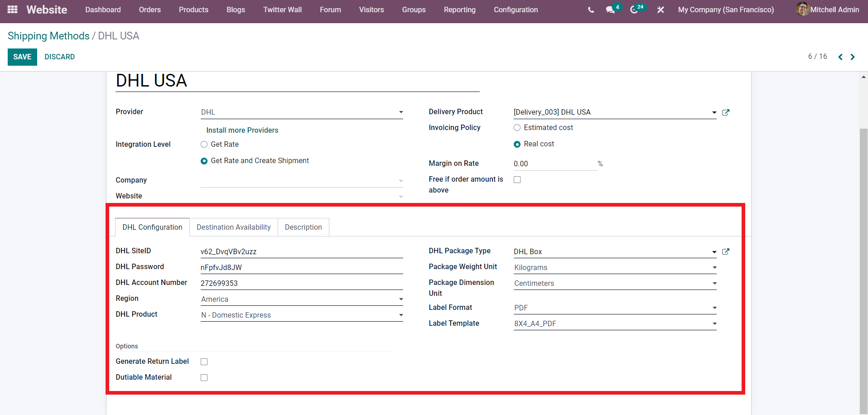Open the Label Format dropdown

pos(714,308)
